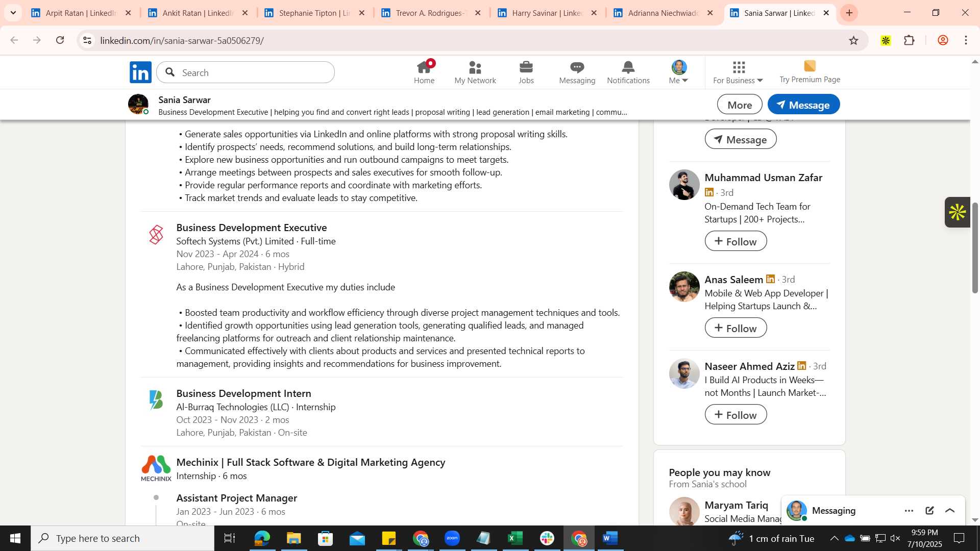Open a new browser tab

849,13
